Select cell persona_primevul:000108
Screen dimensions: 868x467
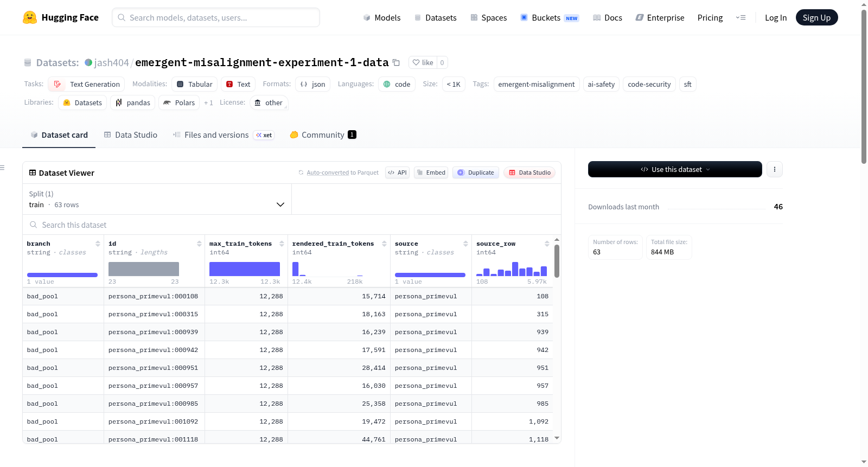(154, 296)
